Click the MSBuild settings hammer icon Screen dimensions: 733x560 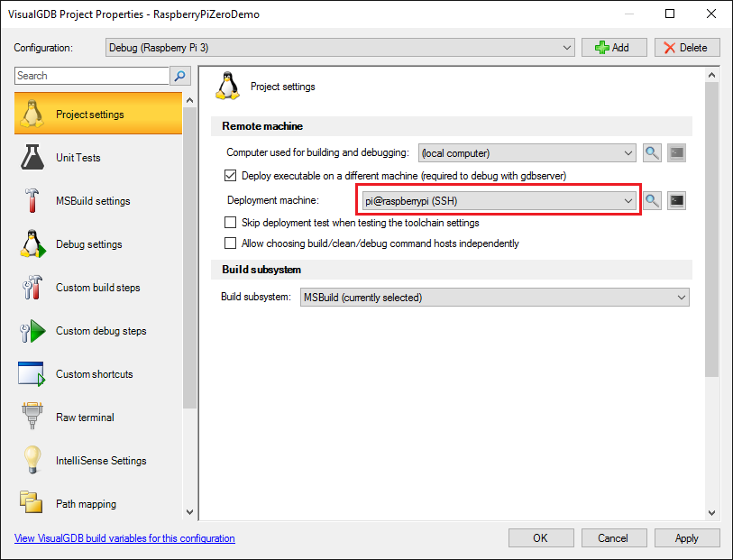pos(32,200)
